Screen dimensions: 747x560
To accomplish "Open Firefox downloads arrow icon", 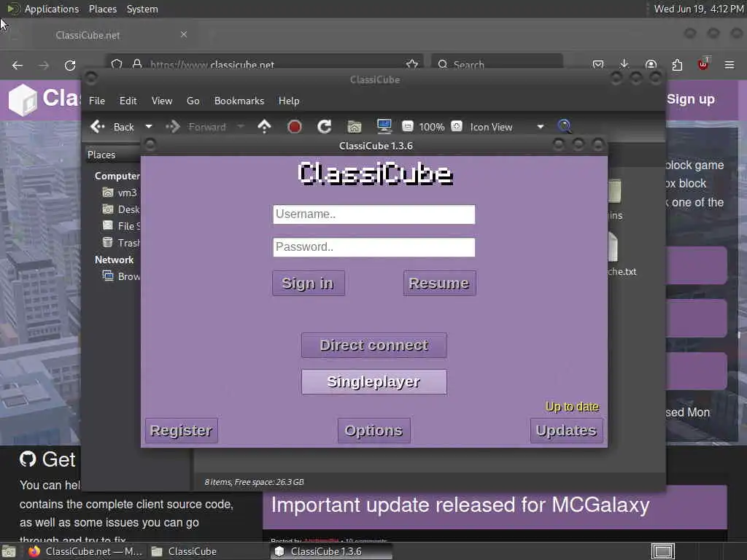I will point(624,64).
